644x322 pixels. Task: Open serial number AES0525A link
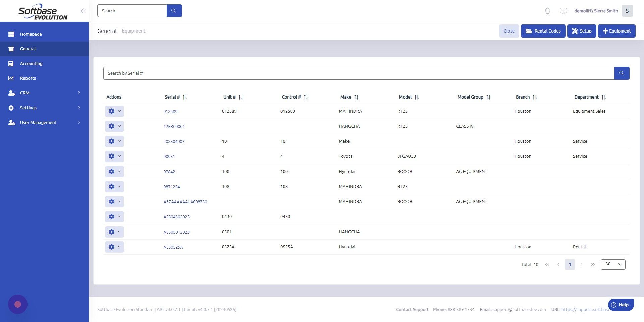pos(173,247)
